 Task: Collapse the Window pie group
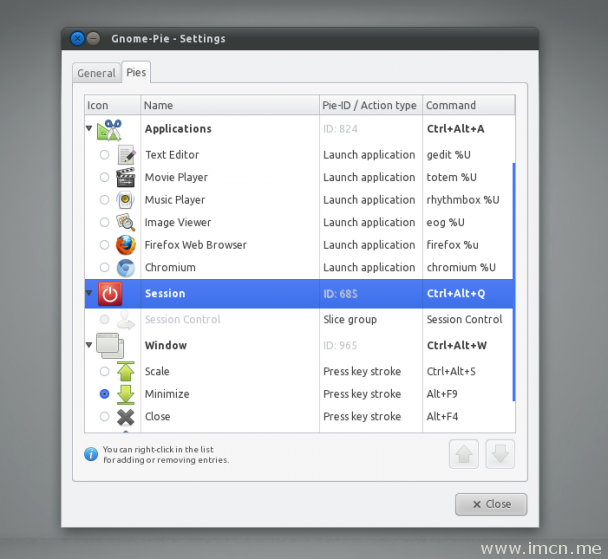(x=90, y=346)
